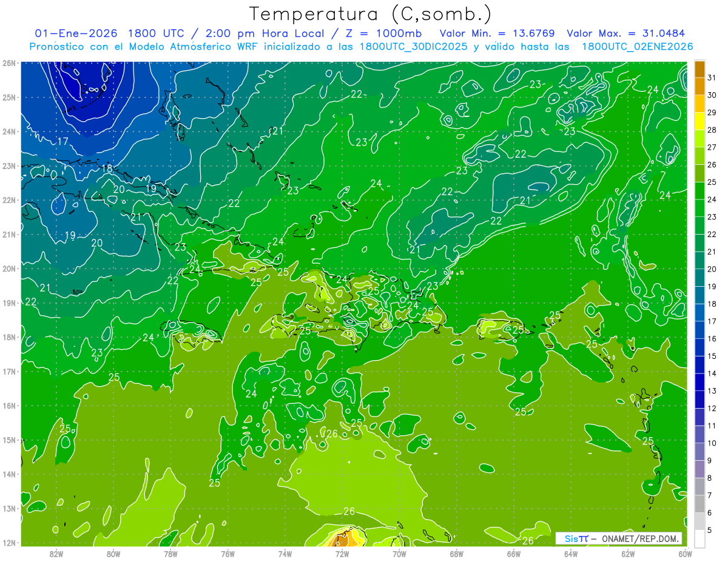Click the colorbar label '29'
Screen dimensions: 728x562
click(x=712, y=112)
